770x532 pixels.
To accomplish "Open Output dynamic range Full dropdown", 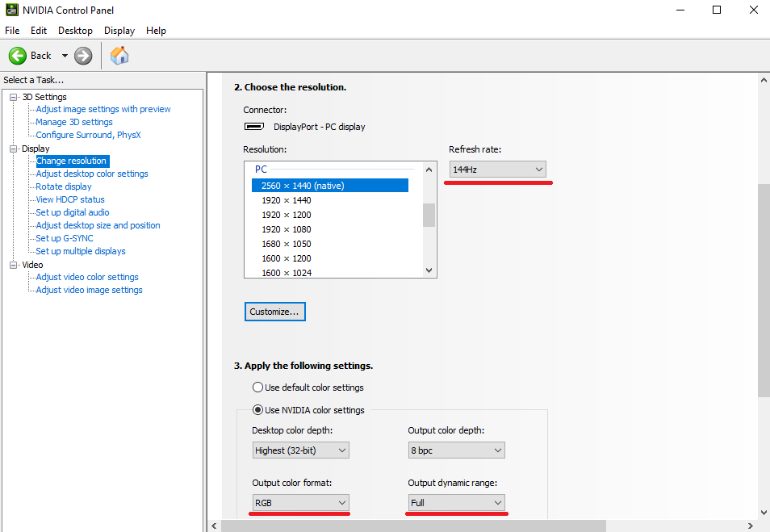I will click(456, 502).
